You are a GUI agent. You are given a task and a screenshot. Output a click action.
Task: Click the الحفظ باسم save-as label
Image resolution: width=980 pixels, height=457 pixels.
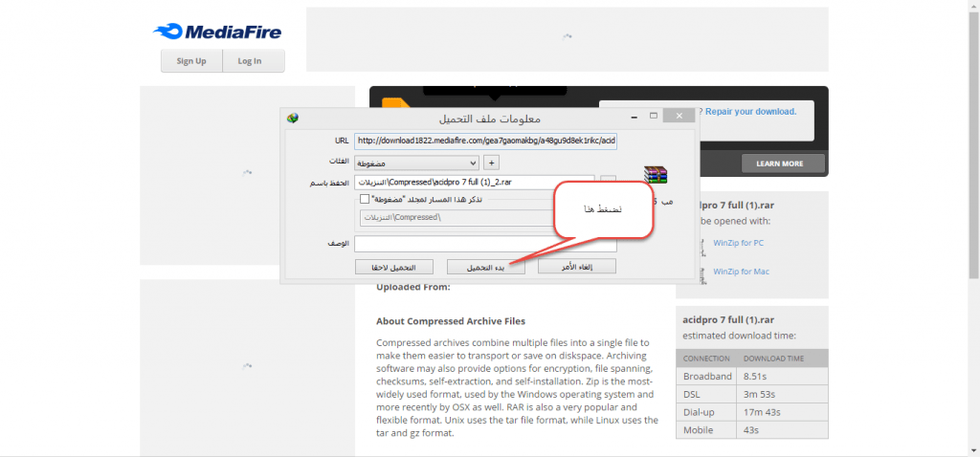click(330, 183)
